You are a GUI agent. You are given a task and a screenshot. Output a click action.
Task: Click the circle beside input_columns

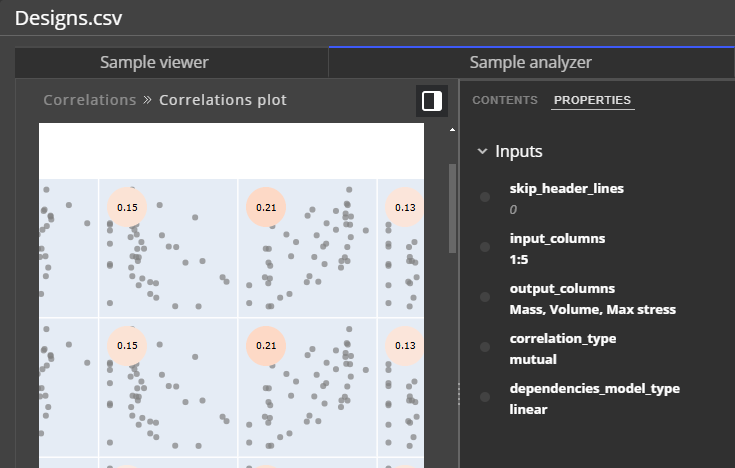(x=485, y=247)
